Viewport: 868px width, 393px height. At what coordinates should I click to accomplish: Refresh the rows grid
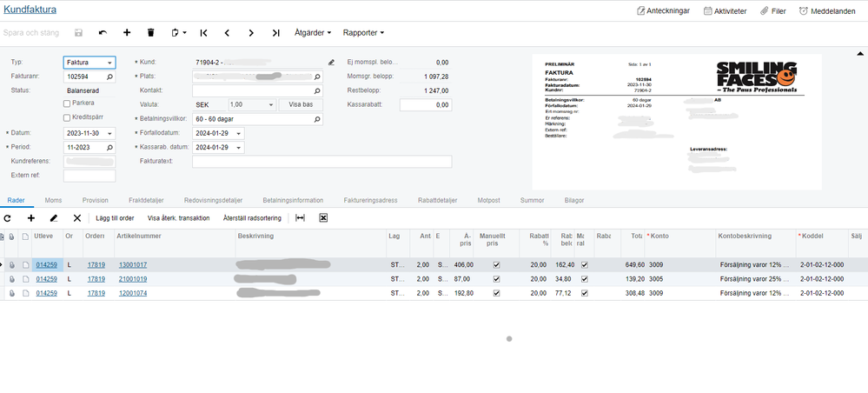click(x=7, y=218)
